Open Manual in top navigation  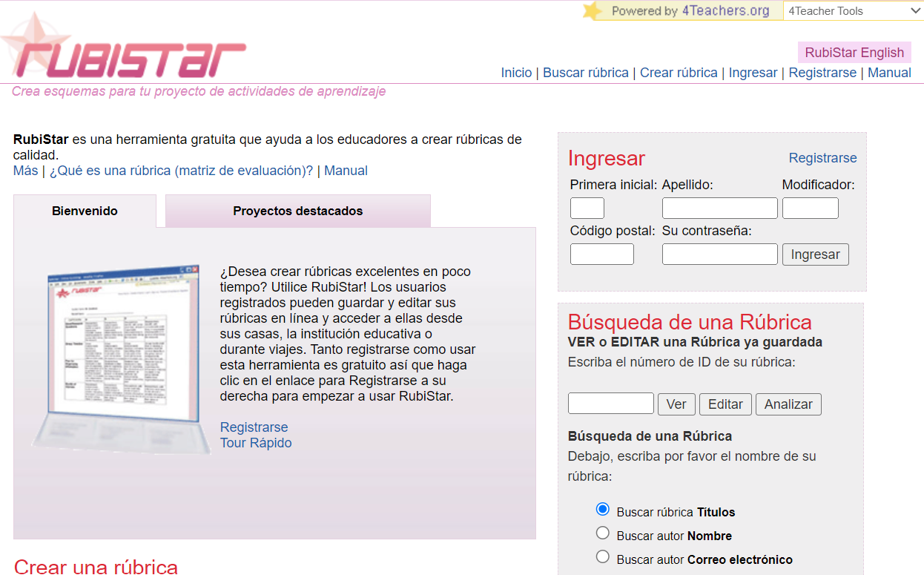coord(889,73)
